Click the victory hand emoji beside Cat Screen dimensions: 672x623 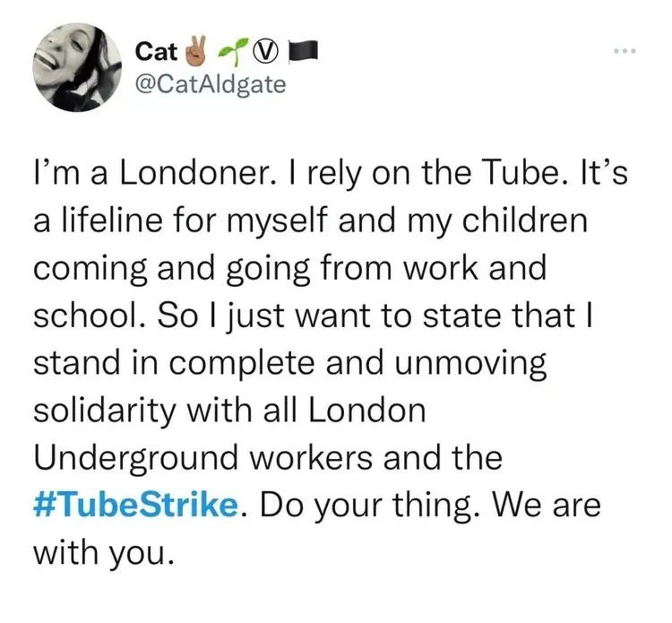coord(195,51)
